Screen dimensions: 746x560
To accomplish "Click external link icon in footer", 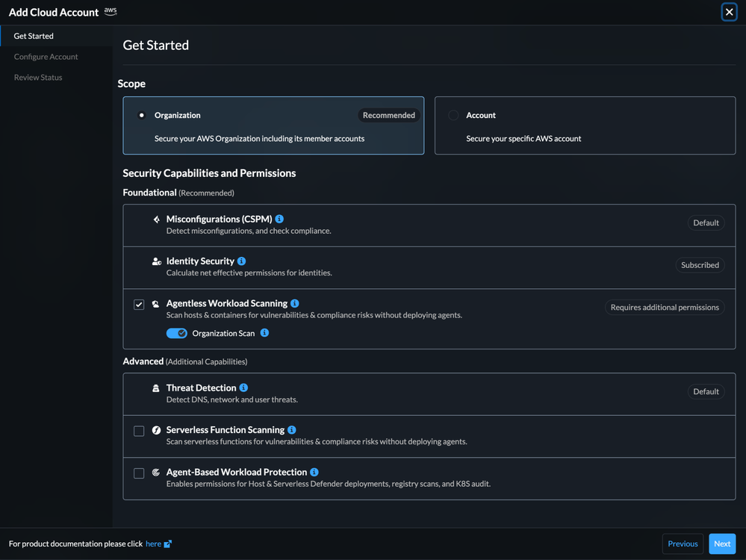I will click(x=168, y=544).
